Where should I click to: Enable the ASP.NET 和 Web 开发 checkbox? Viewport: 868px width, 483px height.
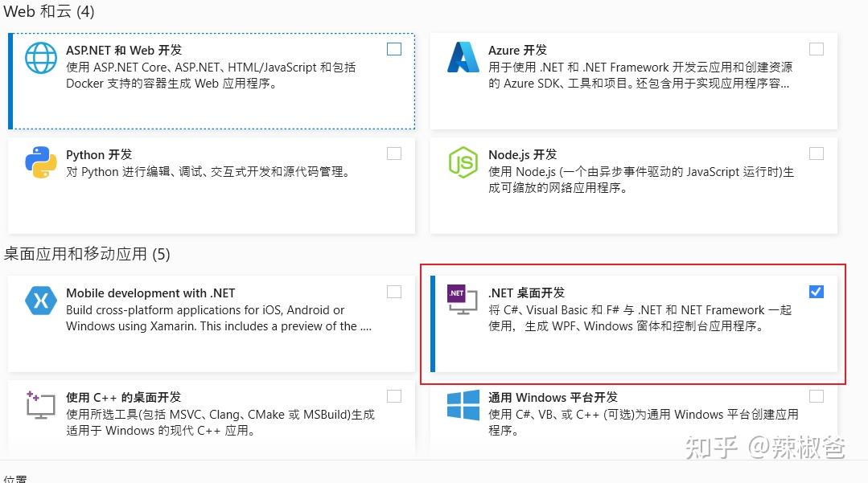click(x=394, y=49)
